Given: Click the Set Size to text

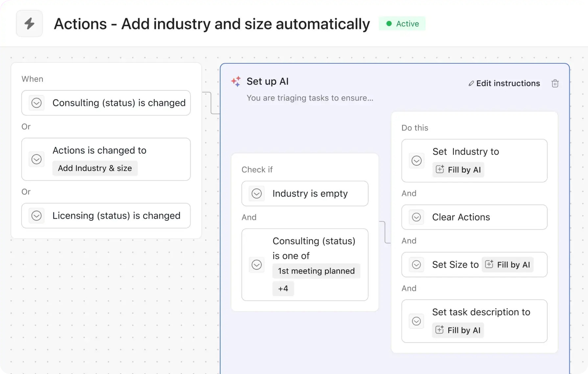Looking at the screenshot, I should [x=455, y=265].
